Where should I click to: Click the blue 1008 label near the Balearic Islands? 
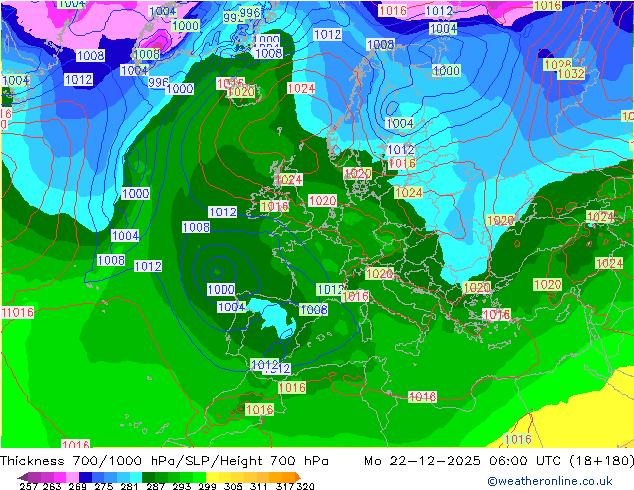314,310
